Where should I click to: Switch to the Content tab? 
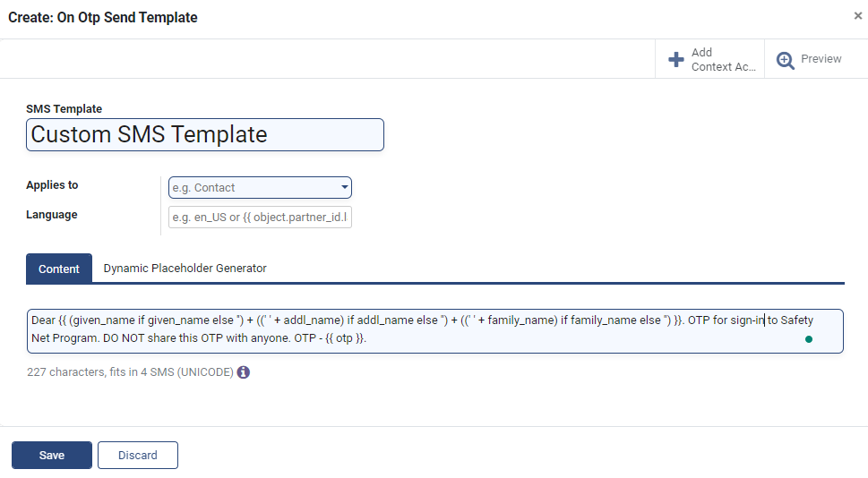coord(59,269)
